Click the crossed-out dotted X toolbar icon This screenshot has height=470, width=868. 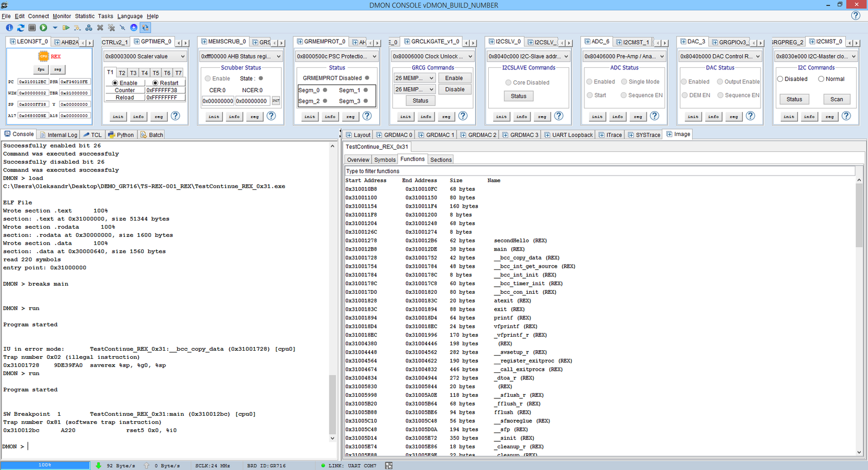pyautogui.click(x=112, y=28)
